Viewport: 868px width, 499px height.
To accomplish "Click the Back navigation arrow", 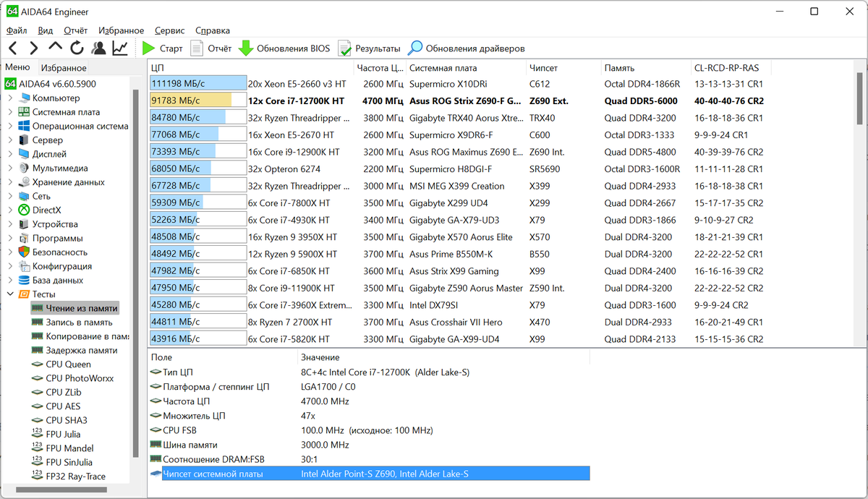I will point(13,48).
